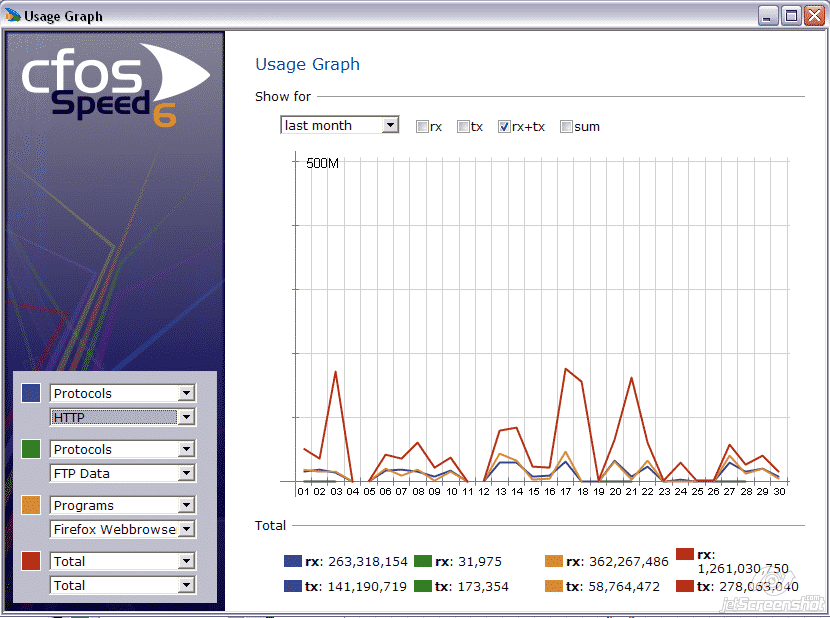Click the red tx total legend square
Image resolution: width=830 pixels, height=618 pixels.
[x=685, y=586]
